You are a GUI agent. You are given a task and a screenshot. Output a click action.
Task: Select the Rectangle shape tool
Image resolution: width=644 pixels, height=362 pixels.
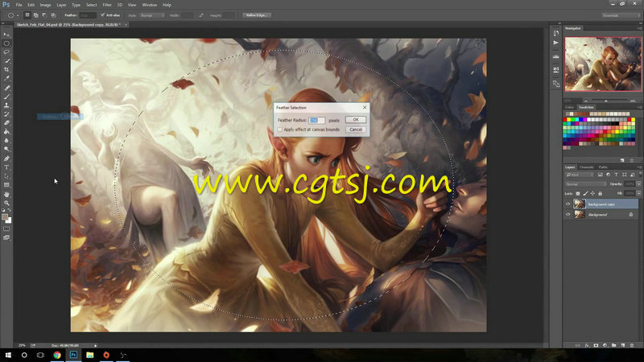[6, 185]
